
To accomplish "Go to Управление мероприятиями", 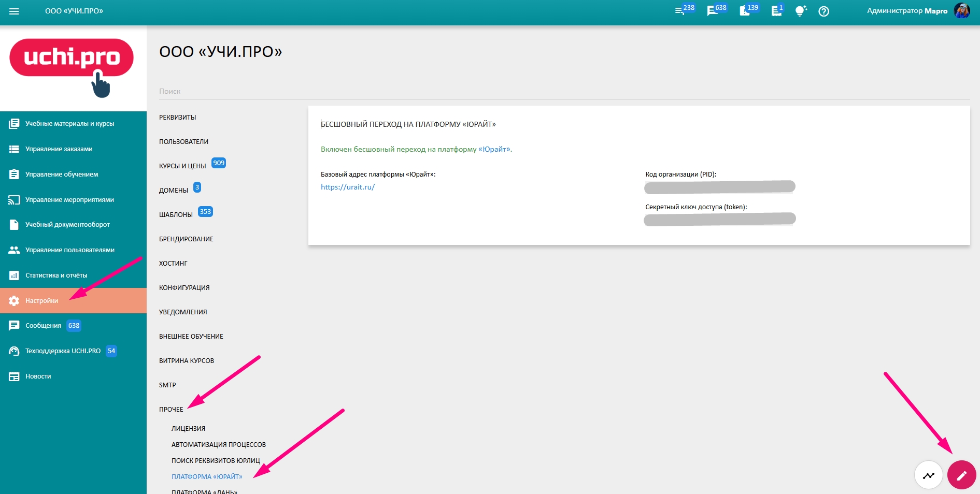I will point(73,200).
